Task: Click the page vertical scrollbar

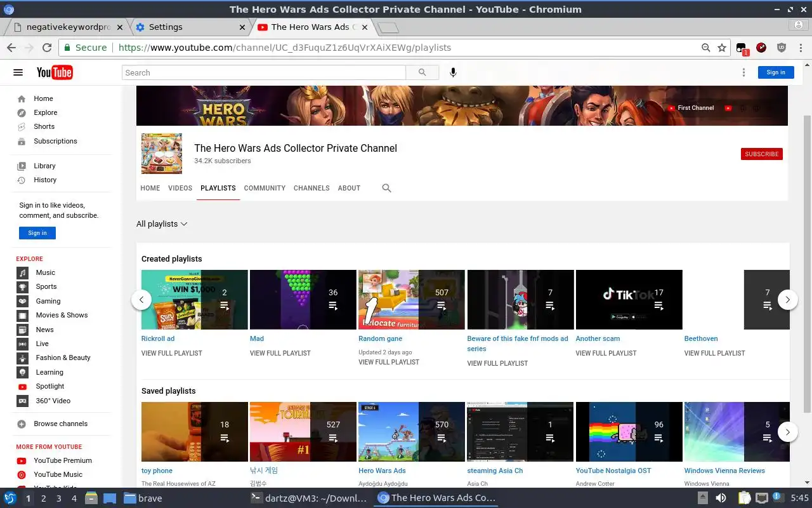Action: pyautogui.click(x=807, y=264)
